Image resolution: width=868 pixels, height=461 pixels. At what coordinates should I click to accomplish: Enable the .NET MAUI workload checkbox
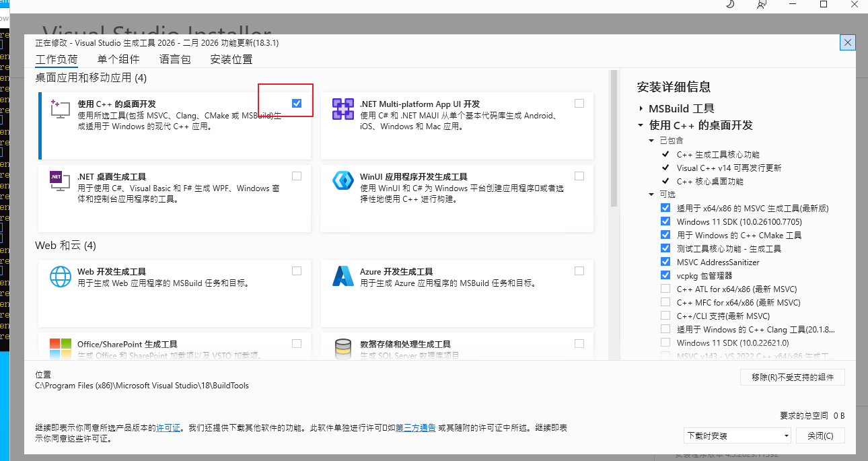click(579, 103)
